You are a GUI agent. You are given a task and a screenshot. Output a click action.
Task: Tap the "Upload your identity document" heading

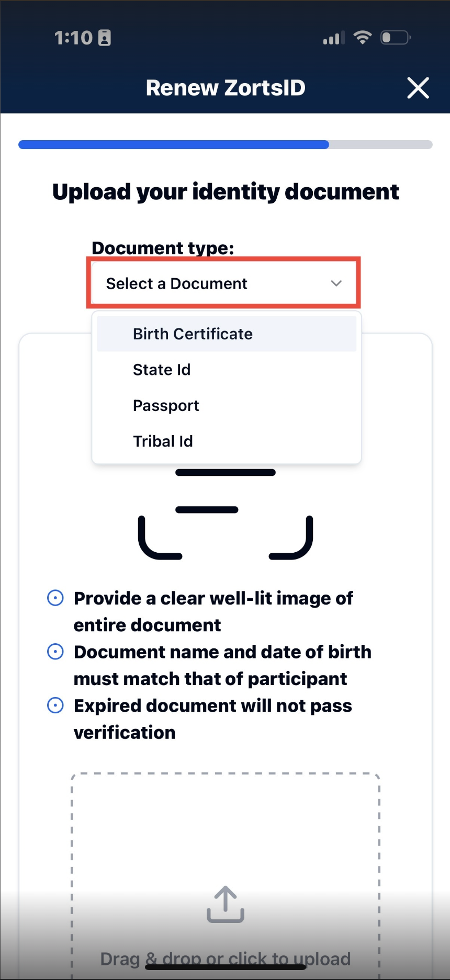point(226,192)
